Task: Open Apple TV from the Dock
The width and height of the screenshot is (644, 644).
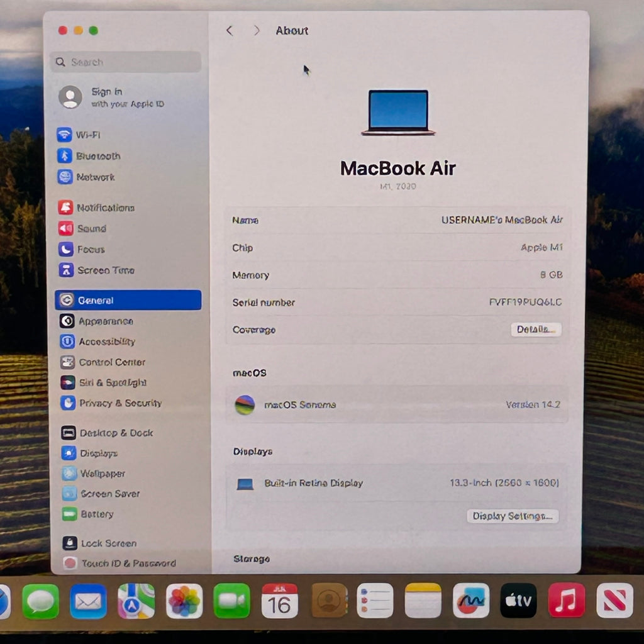Action: click(518, 601)
